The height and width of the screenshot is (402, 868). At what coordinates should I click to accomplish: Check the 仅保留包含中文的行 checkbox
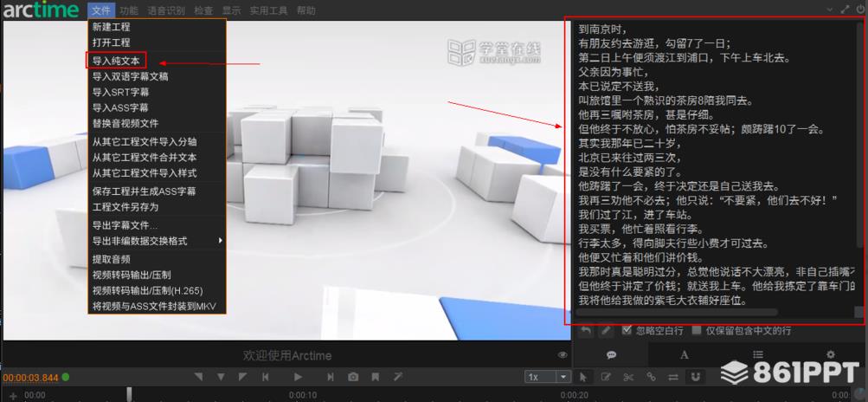pyautogui.click(x=697, y=330)
